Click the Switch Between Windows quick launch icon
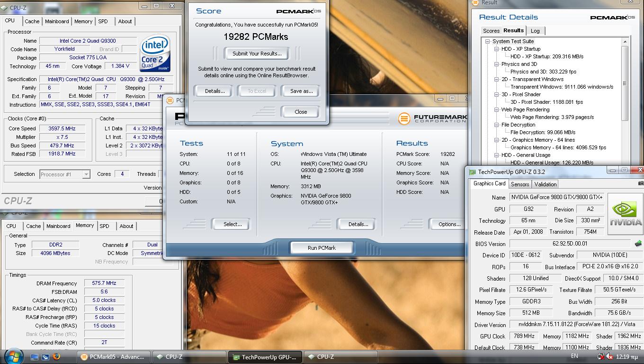The height and width of the screenshot is (364, 644). click(45, 357)
